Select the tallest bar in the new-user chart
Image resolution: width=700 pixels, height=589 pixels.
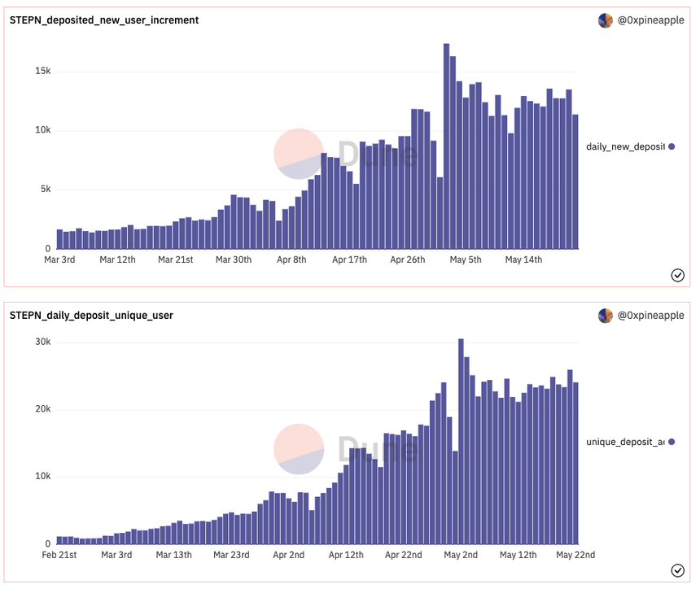click(446, 146)
